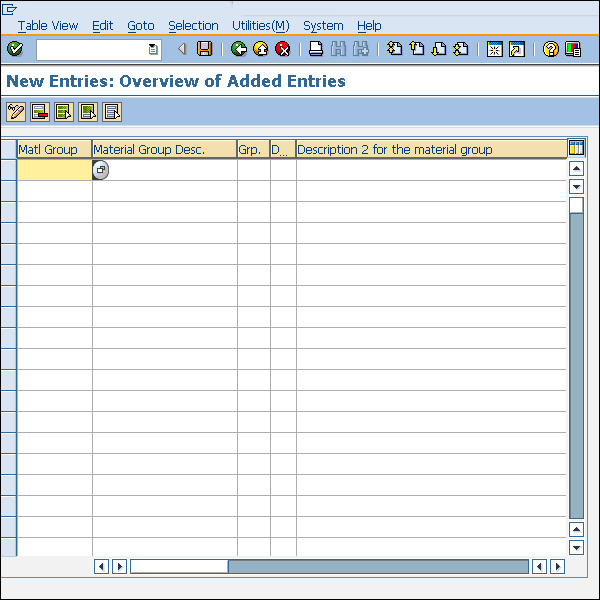Image resolution: width=600 pixels, height=600 pixels.
Task: Open the window system menu icon
Action: coord(9,9)
